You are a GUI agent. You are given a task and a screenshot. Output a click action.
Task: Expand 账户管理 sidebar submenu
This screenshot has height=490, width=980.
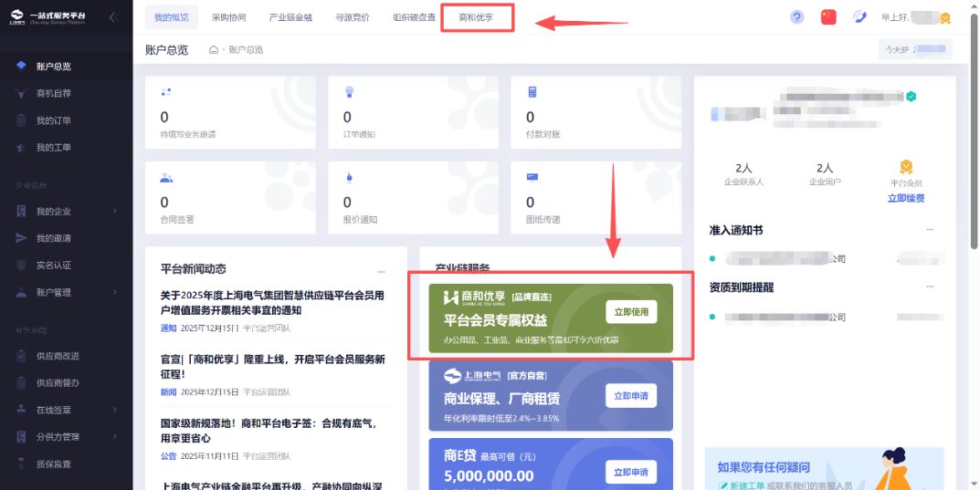(115, 292)
